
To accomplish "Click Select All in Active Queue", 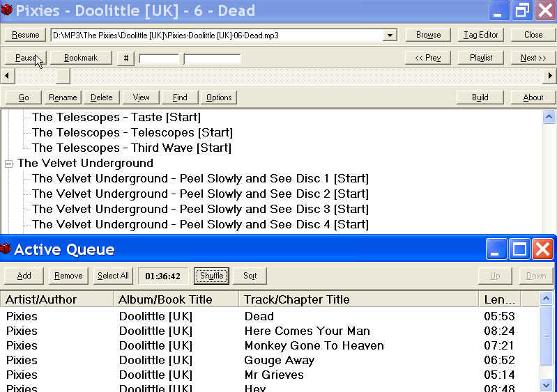I will pyautogui.click(x=113, y=276).
